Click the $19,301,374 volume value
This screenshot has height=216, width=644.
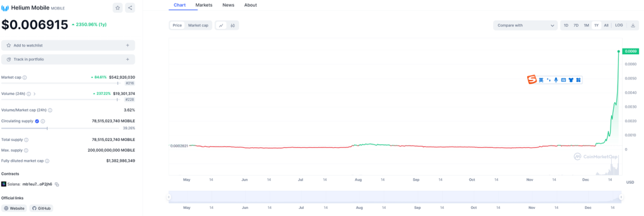coord(124,94)
